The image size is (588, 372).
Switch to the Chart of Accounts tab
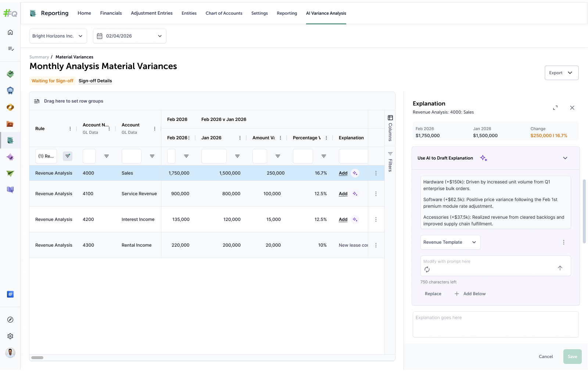pos(224,13)
